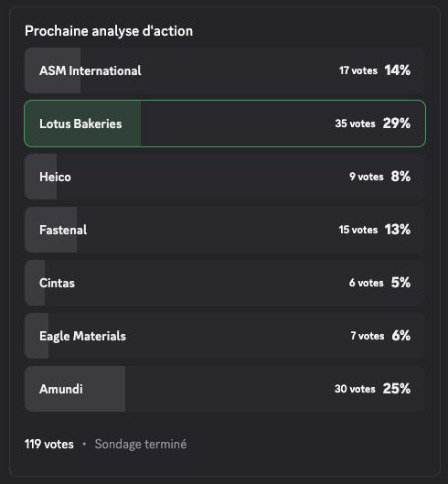Open the 17 votes voter list
Screen dimensions: 448x484
pyautogui.click(x=358, y=70)
